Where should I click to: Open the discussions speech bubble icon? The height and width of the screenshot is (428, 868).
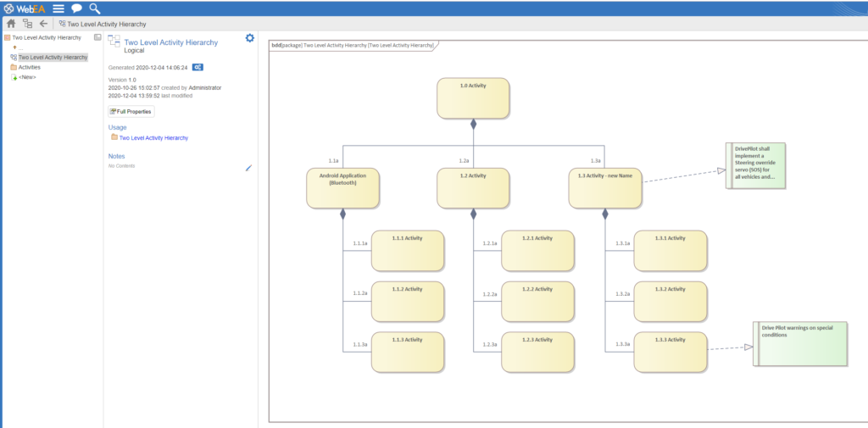[x=76, y=8]
